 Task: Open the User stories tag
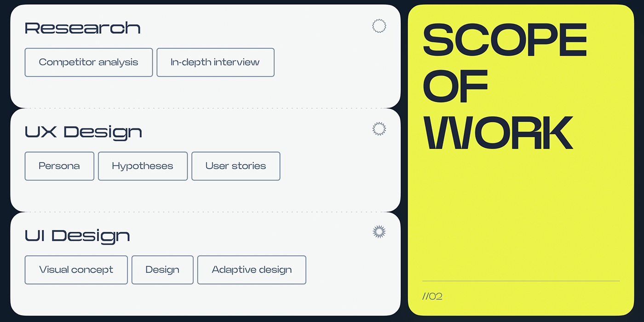tap(236, 166)
